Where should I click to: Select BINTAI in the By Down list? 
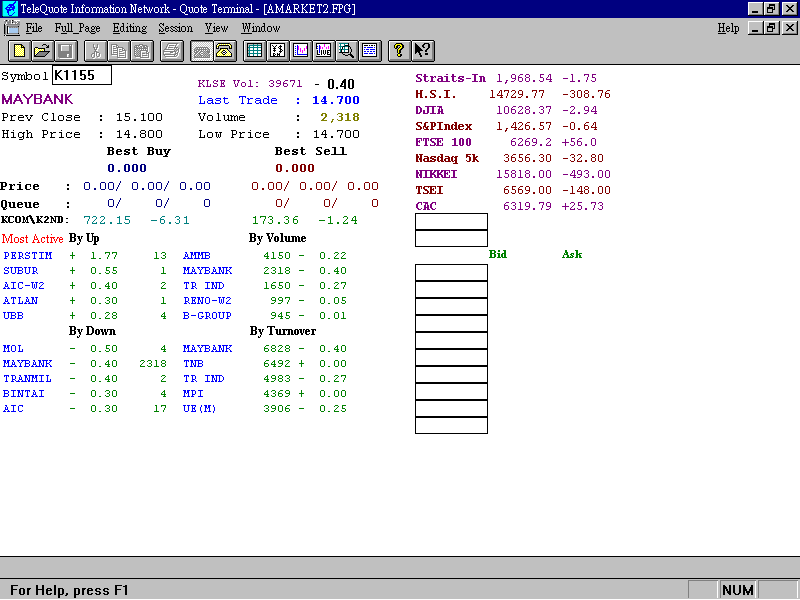(x=23, y=393)
